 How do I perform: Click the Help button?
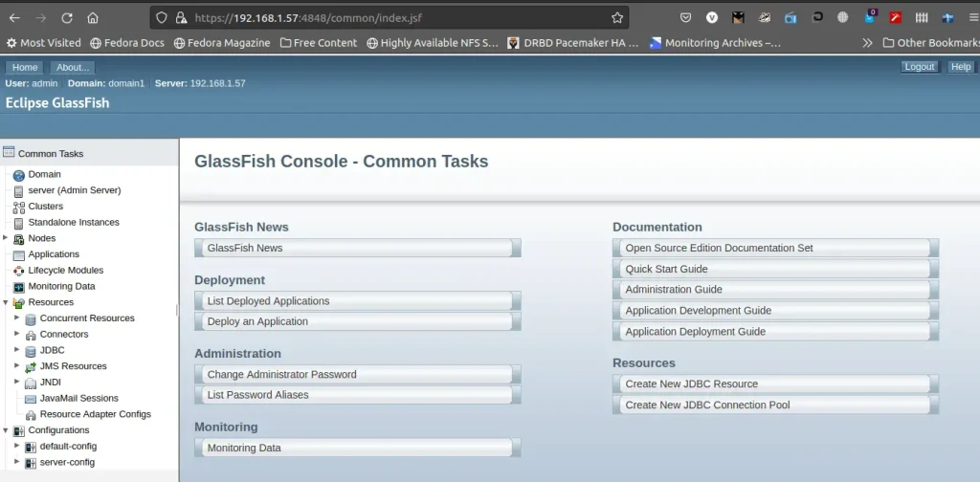pyautogui.click(x=961, y=67)
